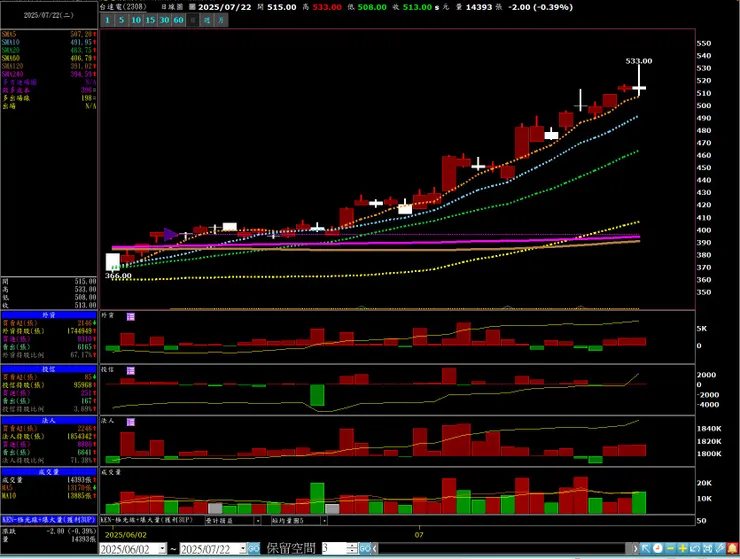Select the 5-minute timeframe button

pos(121,20)
